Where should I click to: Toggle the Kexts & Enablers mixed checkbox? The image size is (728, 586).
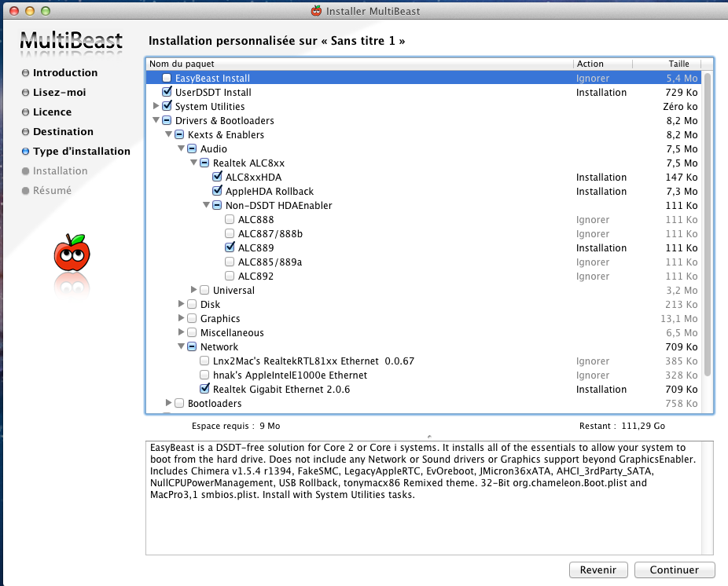click(179, 134)
